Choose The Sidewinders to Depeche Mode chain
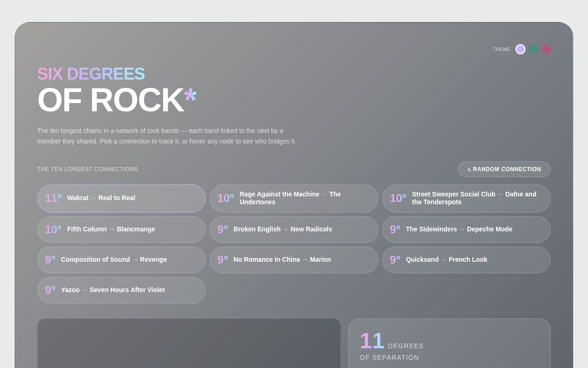Image resolution: width=588 pixels, height=368 pixels. point(466,230)
